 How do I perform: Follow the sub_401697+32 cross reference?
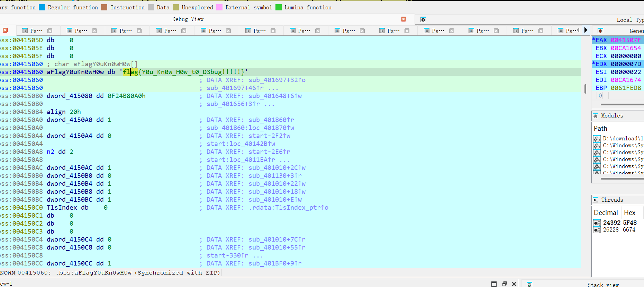pyautogui.click(x=277, y=80)
